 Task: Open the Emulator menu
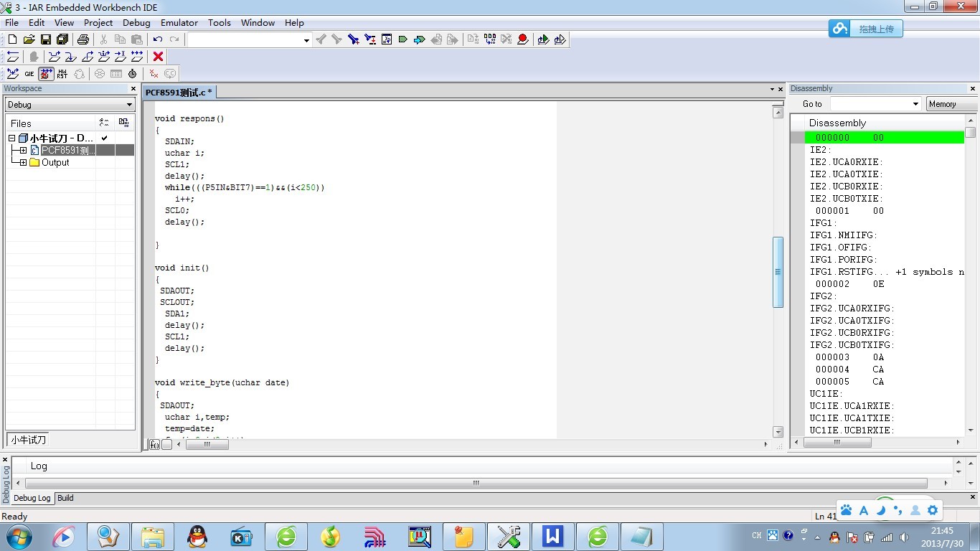tap(179, 22)
